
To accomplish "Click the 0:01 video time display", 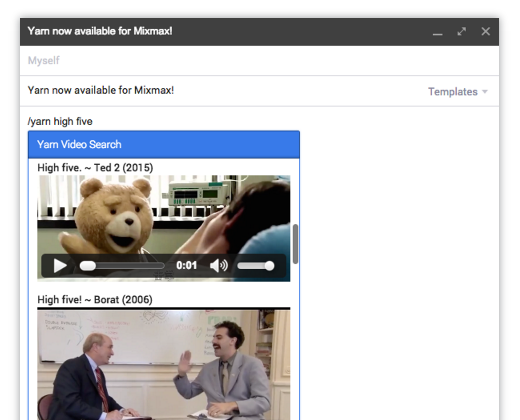I will [x=186, y=266].
